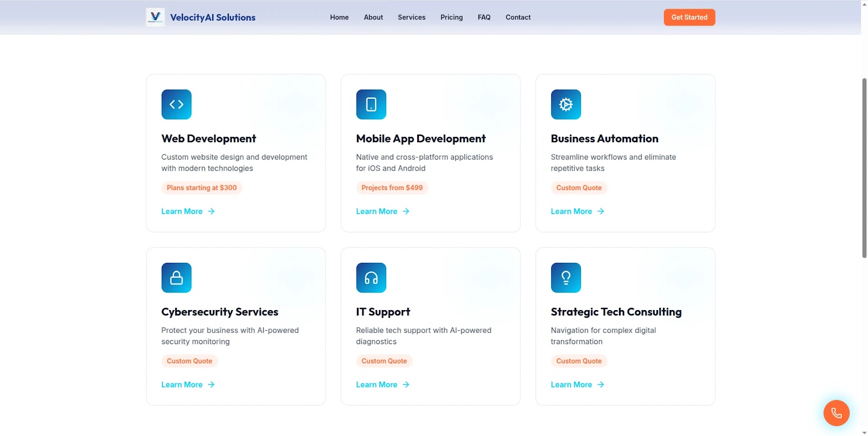Click arrow beside Business Automation Learn More

point(601,211)
